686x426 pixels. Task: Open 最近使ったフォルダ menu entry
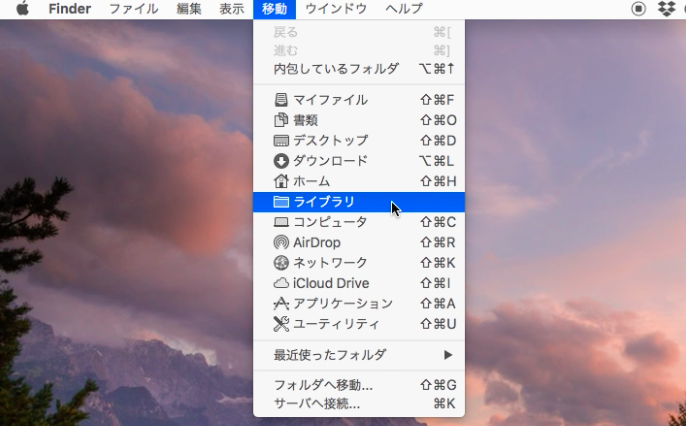point(359,355)
